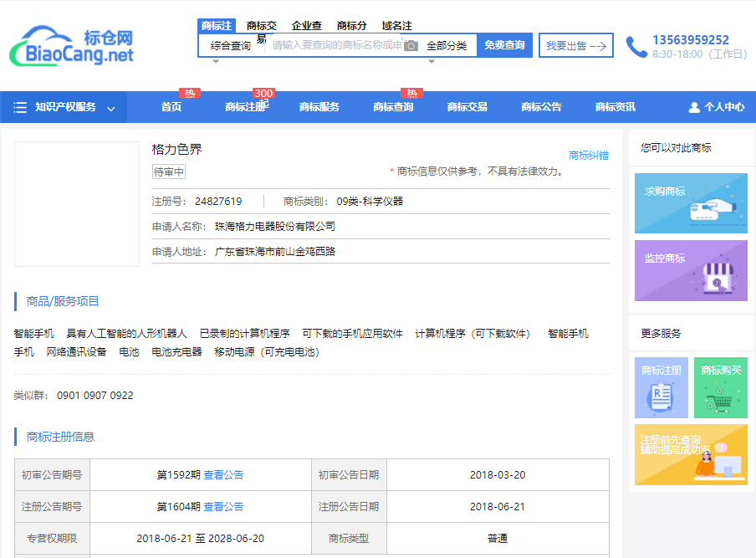Screen dimensions: 756x558
Task: Click the BiaoCang.net logo
Action: tap(71, 46)
